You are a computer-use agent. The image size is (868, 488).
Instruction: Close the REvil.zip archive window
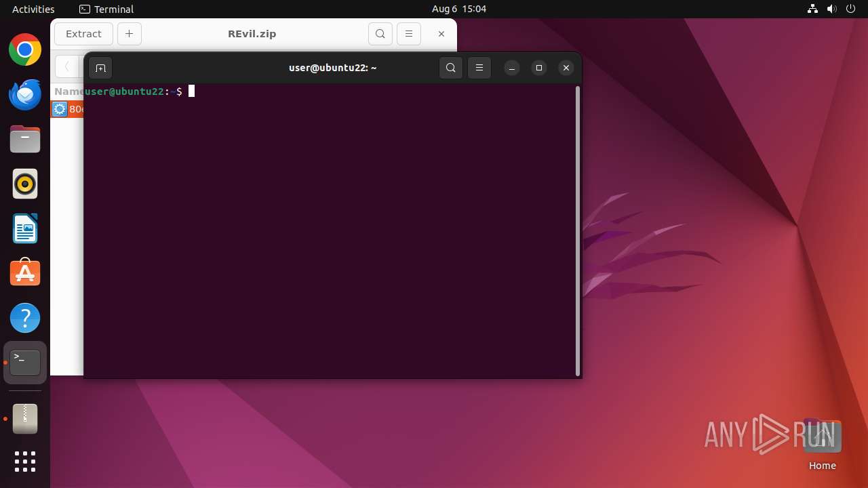(x=441, y=34)
